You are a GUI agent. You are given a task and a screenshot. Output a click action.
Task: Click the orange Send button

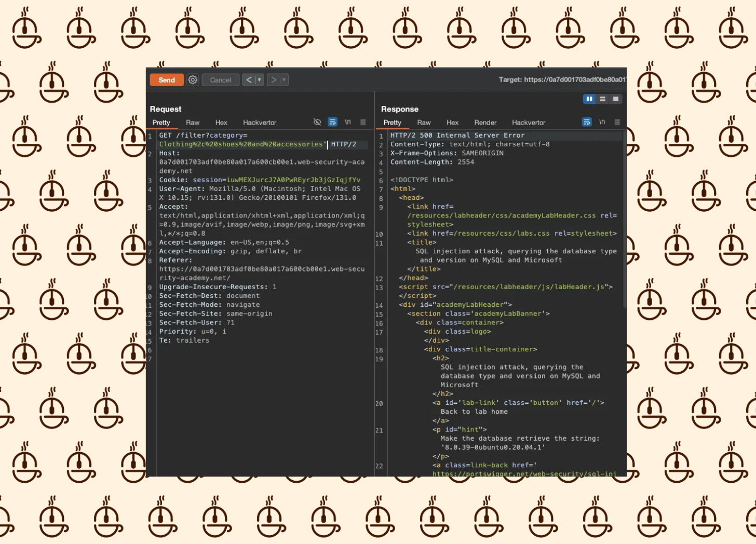click(x=167, y=80)
